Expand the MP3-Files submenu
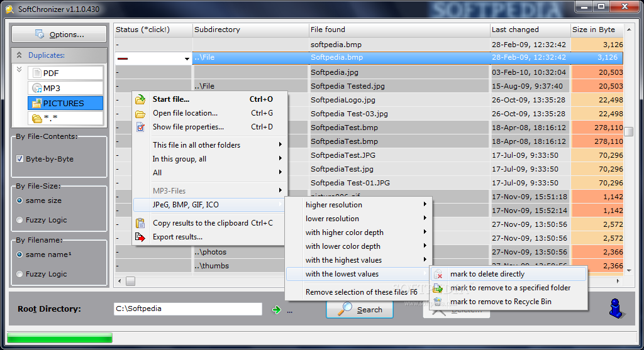Viewport: 644px width, 350px height. [280, 190]
